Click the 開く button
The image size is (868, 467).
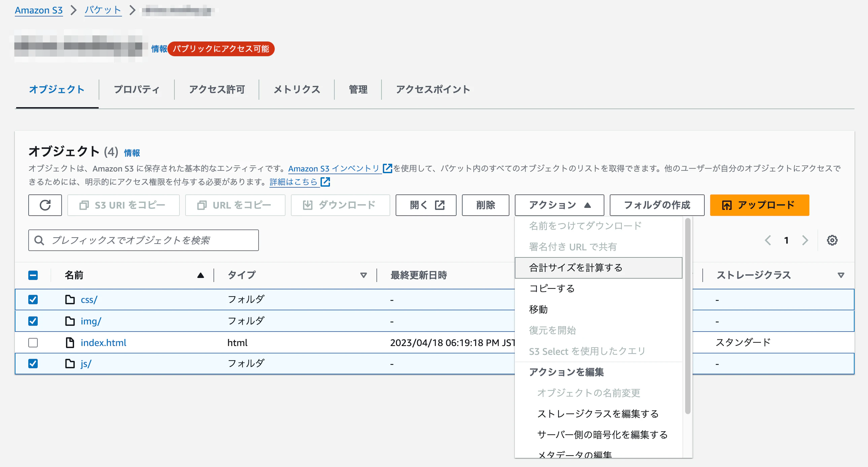pos(426,205)
